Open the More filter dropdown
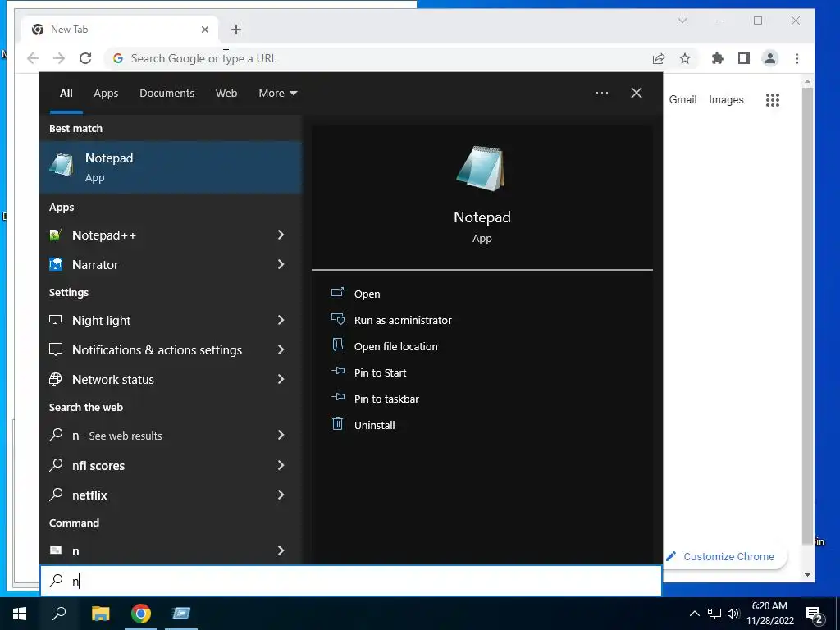Screen dimensions: 840x630 pyautogui.click(x=277, y=94)
